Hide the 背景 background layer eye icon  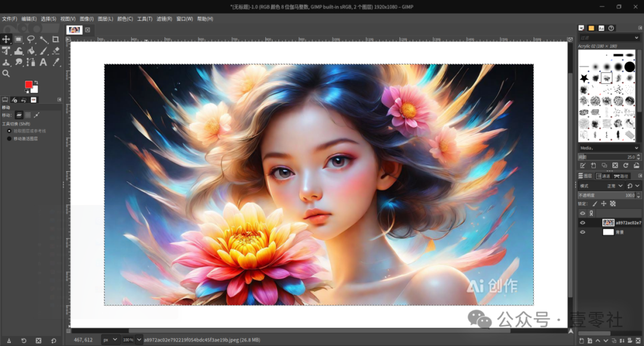[x=583, y=232]
